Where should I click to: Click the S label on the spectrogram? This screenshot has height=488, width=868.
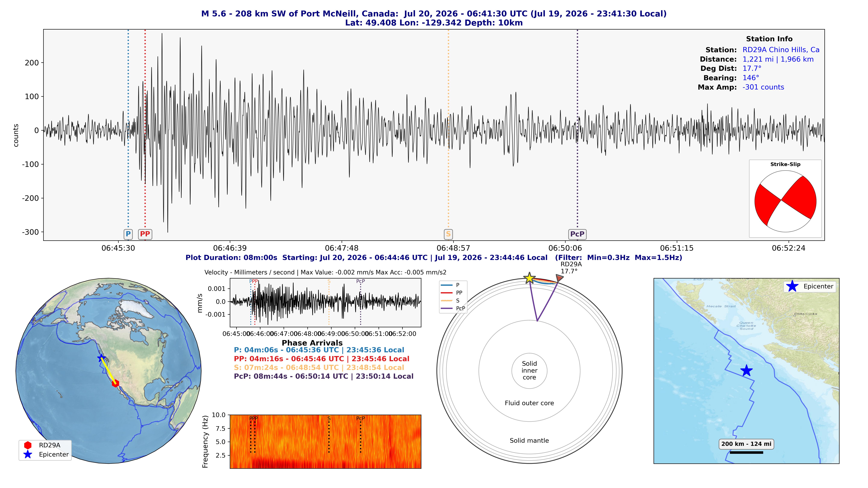329,419
